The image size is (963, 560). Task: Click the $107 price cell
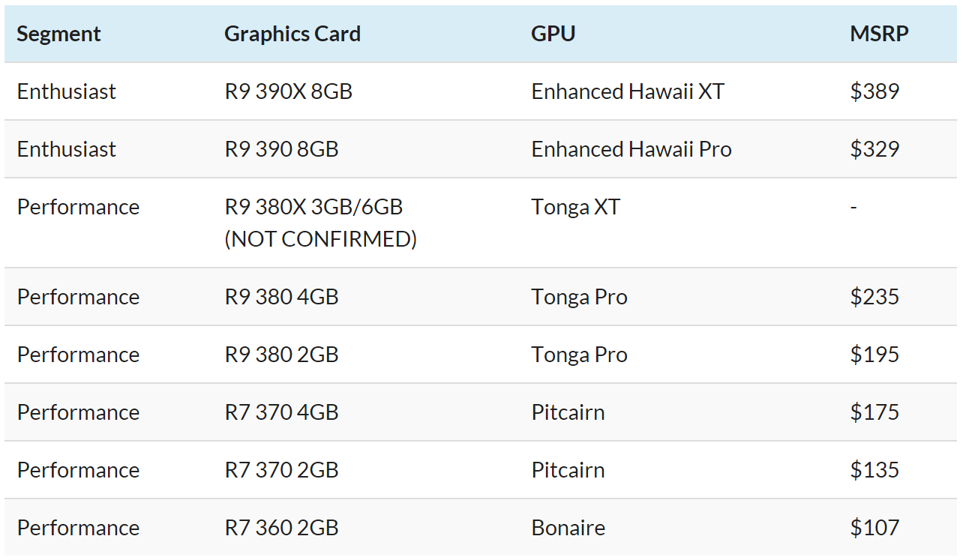[874, 528]
